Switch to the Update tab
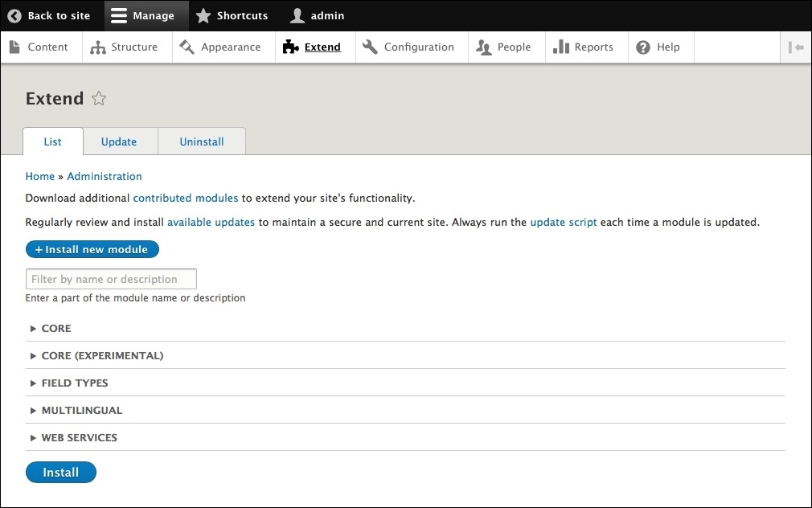Viewport: 812px width, 508px height. pos(119,141)
